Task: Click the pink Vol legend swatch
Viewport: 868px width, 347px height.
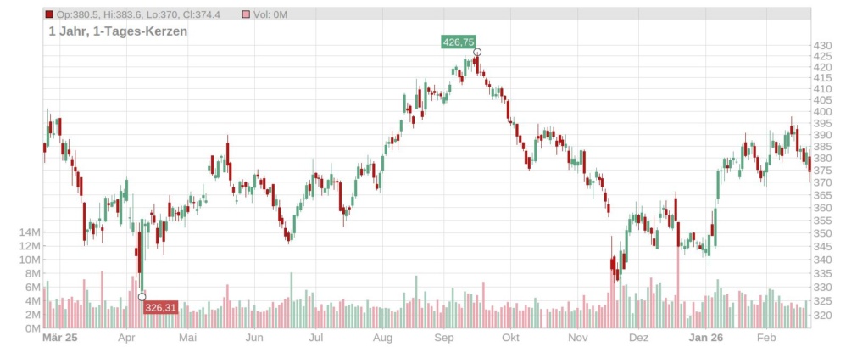Action: [x=247, y=15]
